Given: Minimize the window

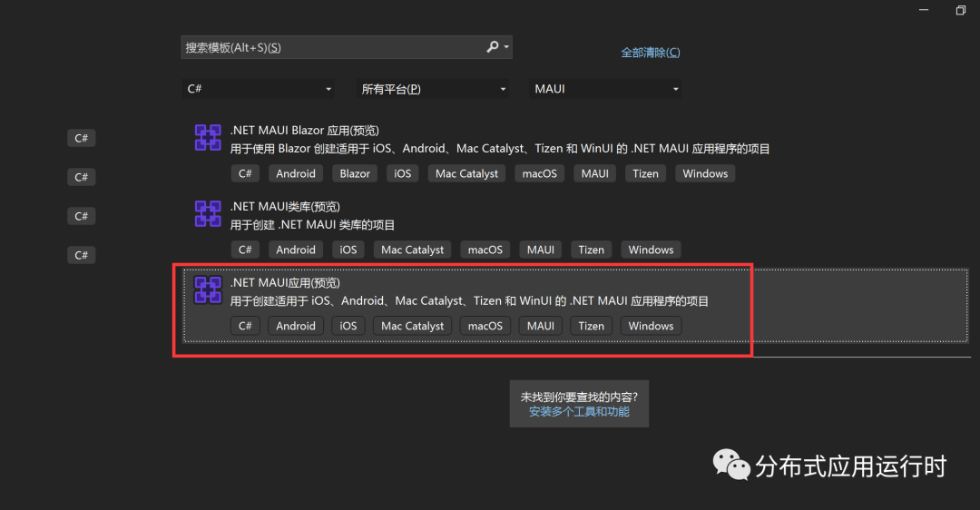Looking at the screenshot, I should coord(924,10).
